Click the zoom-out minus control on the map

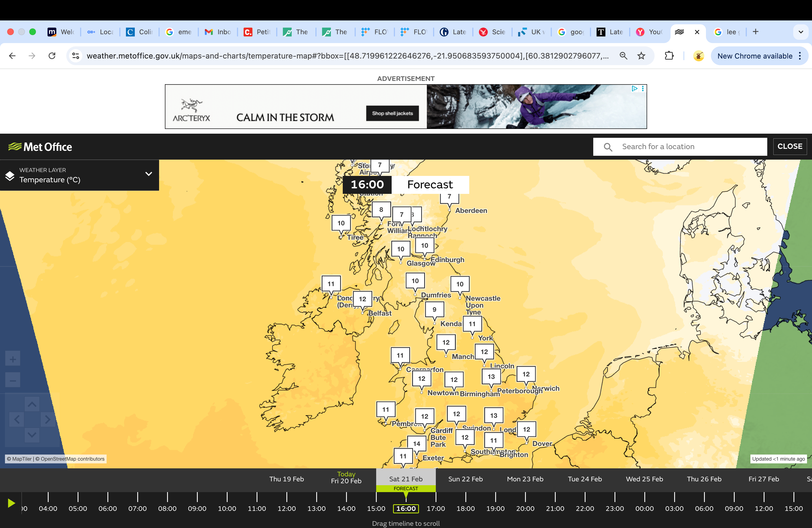13,380
